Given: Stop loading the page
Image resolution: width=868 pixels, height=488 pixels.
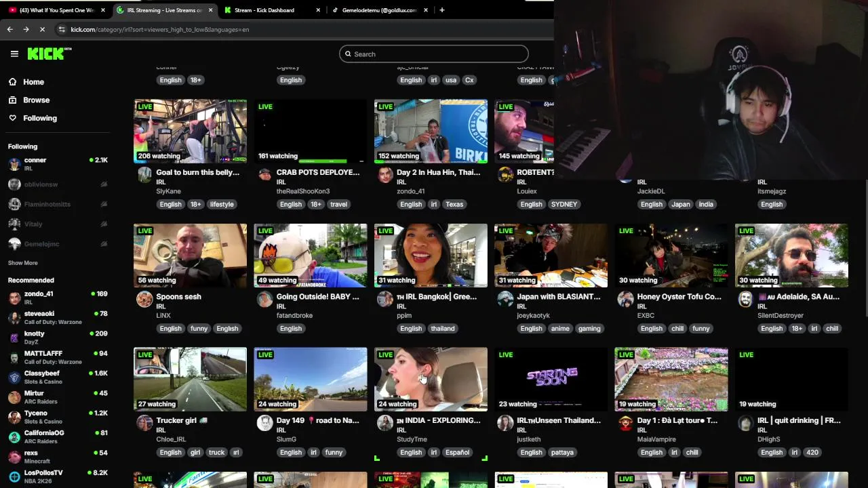Looking at the screenshot, I should [x=42, y=29].
